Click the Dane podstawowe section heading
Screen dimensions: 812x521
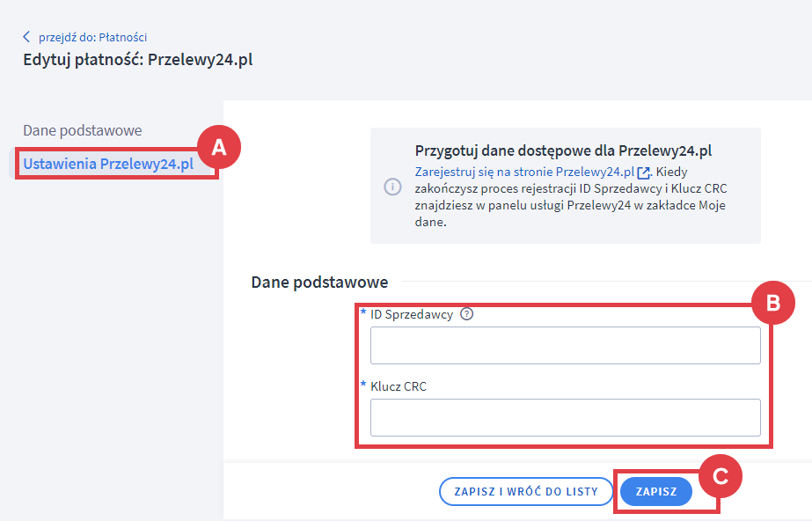pyautogui.click(x=319, y=283)
